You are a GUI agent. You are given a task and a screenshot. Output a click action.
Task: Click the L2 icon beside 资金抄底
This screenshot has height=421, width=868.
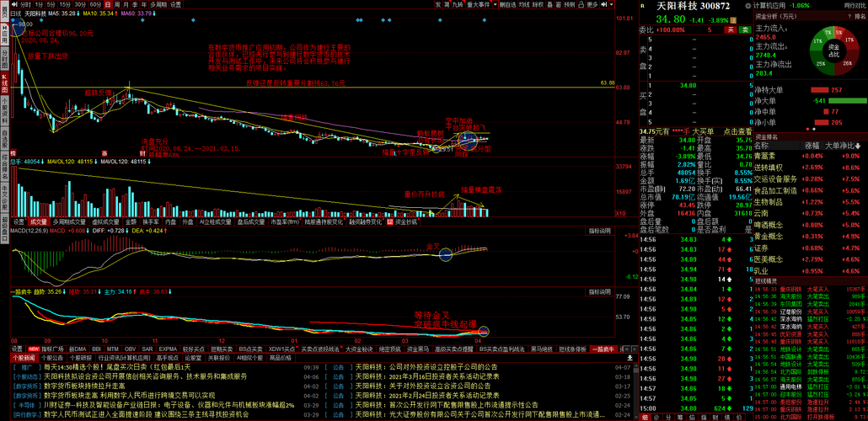click(x=390, y=221)
